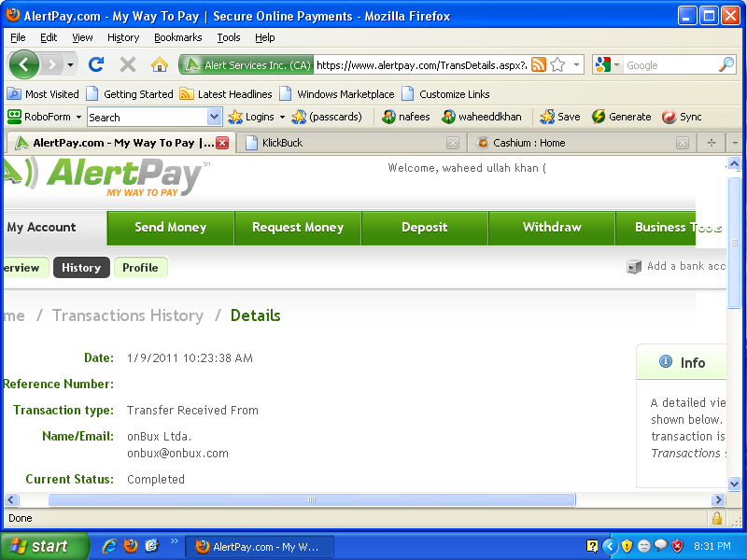This screenshot has height=560, width=747.
Task: Open Windows Marketplace bookmark
Action: 337,94
